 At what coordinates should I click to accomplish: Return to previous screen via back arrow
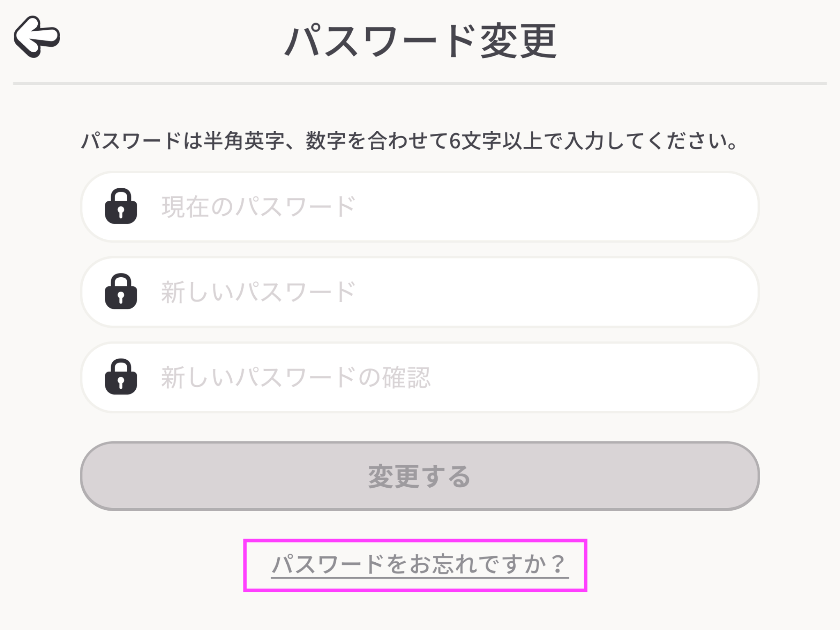(37, 37)
